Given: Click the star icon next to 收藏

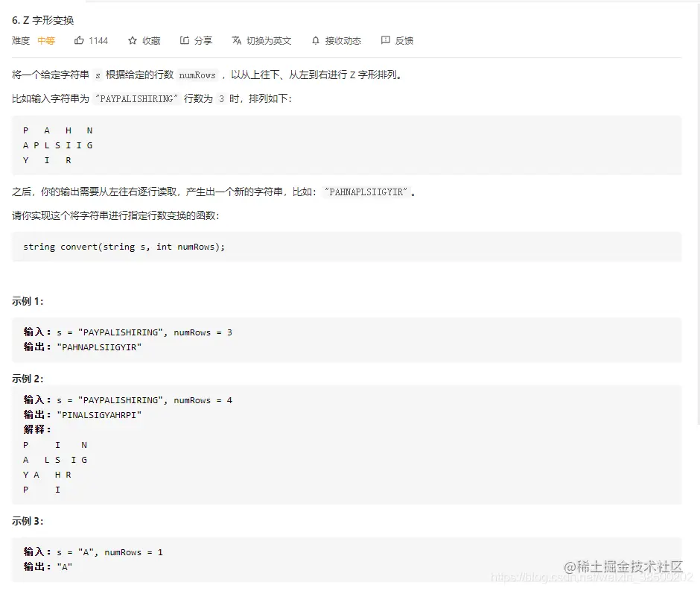Looking at the screenshot, I should tap(132, 41).
